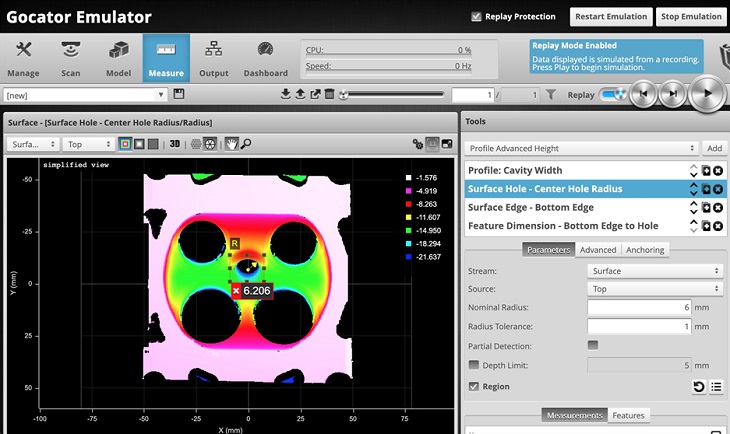Duplicate the Surface Hole - Center Hole Radius tool
Image resolution: width=730 pixels, height=434 pixels.
pyautogui.click(x=706, y=189)
